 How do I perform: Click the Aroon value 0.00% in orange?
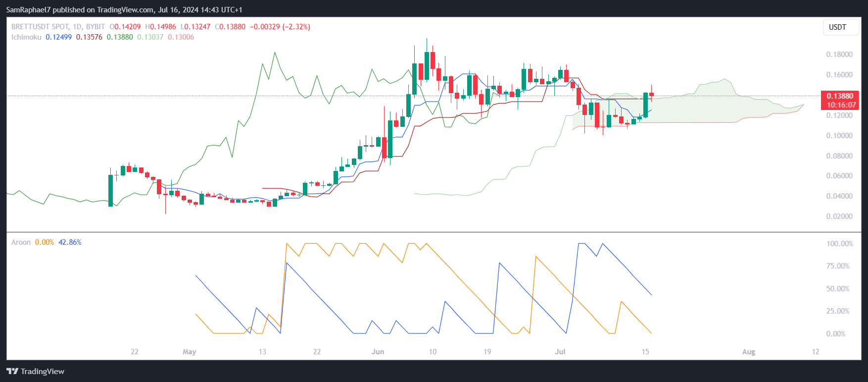tap(45, 242)
